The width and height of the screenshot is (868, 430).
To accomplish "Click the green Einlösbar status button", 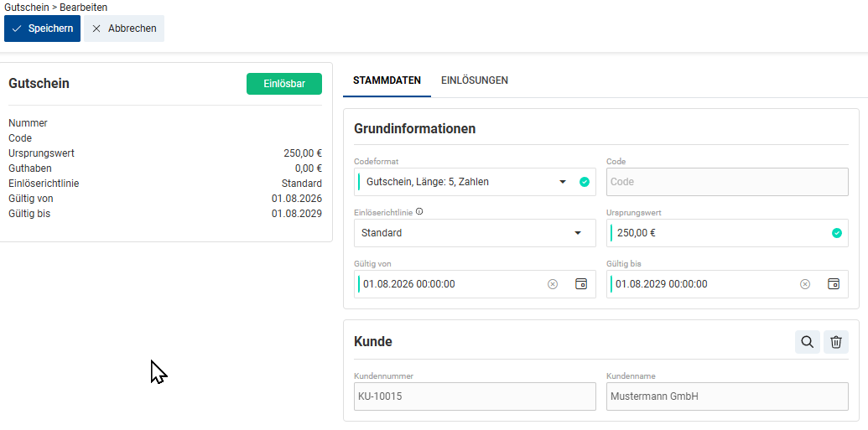I will (284, 84).
